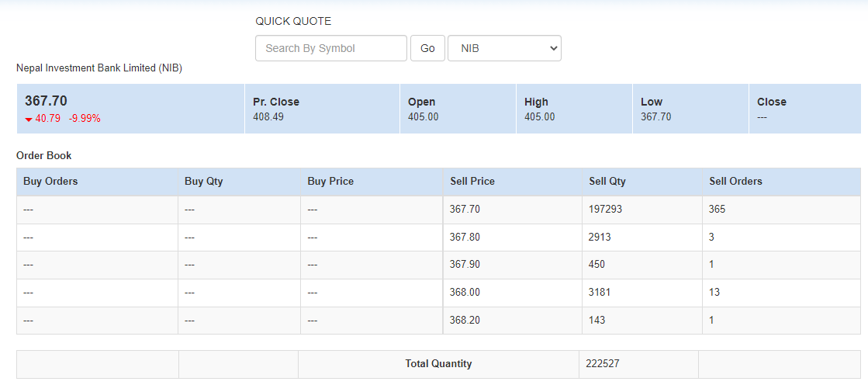Click the Sell Price column header

(x=472, y=182)
